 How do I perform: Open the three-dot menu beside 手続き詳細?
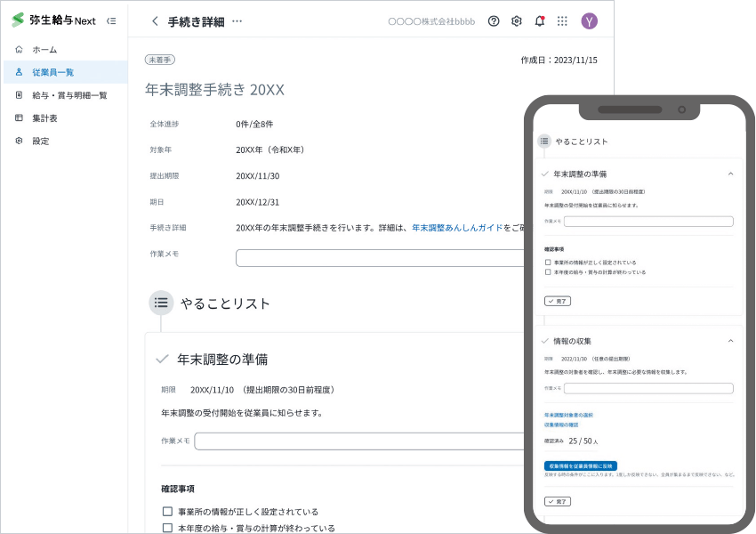point(237,21)
